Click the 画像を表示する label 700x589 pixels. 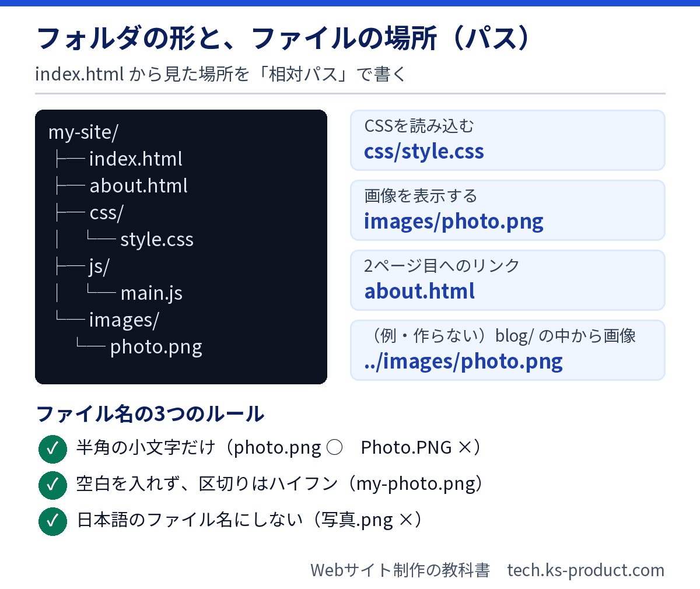[x=421, y=196]
